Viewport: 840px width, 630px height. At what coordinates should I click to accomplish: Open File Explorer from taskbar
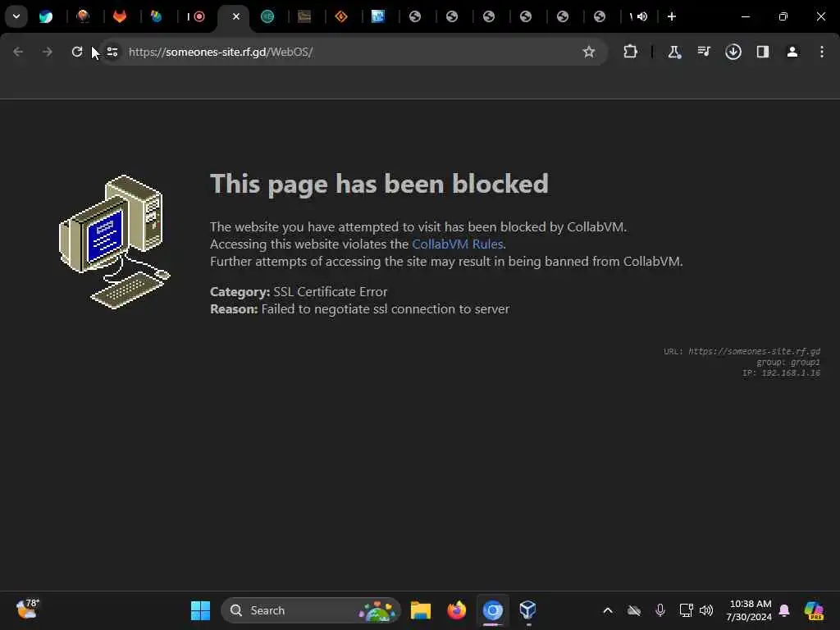pyautogui.click(x=421, y=610)
